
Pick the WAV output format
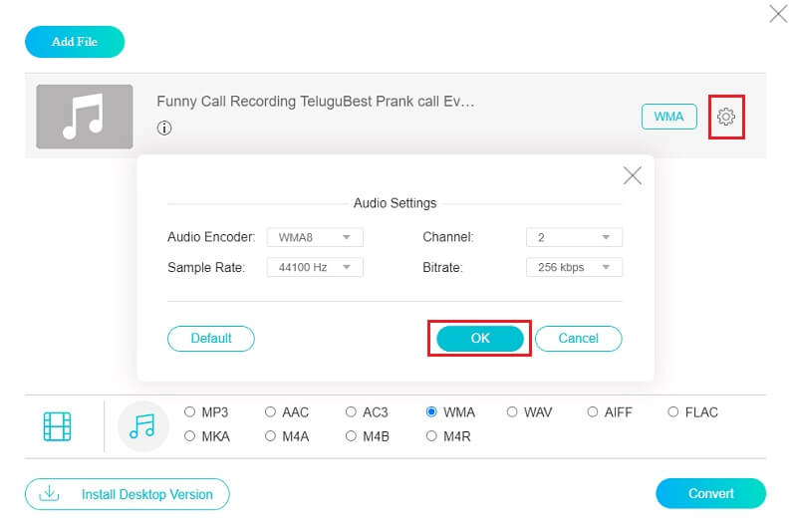(x=513, y=412)
